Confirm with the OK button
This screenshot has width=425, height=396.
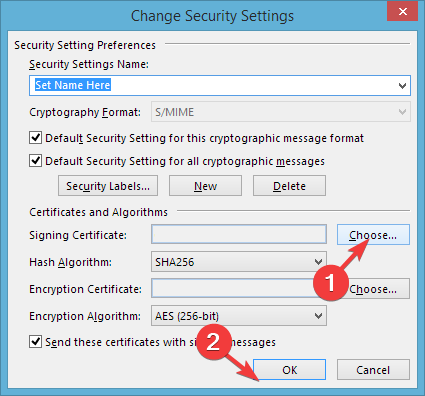pyautogui.click(x=289, y=370)
